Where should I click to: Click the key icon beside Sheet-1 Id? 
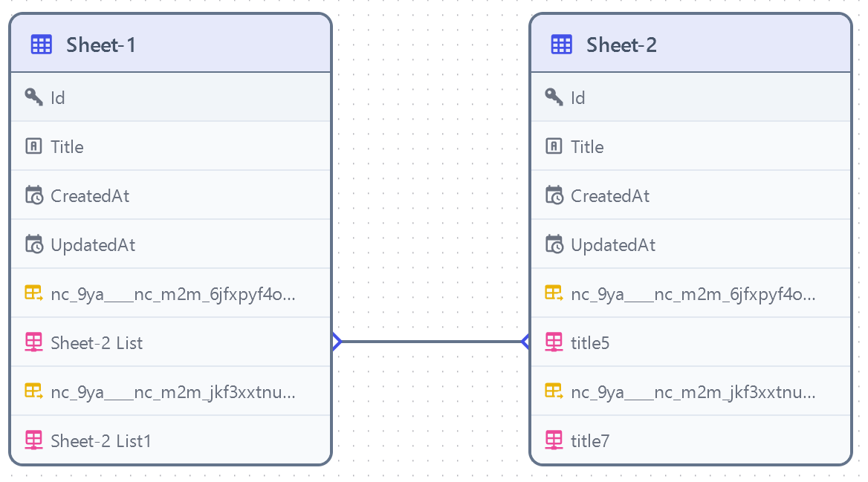[x=33, y=97]
